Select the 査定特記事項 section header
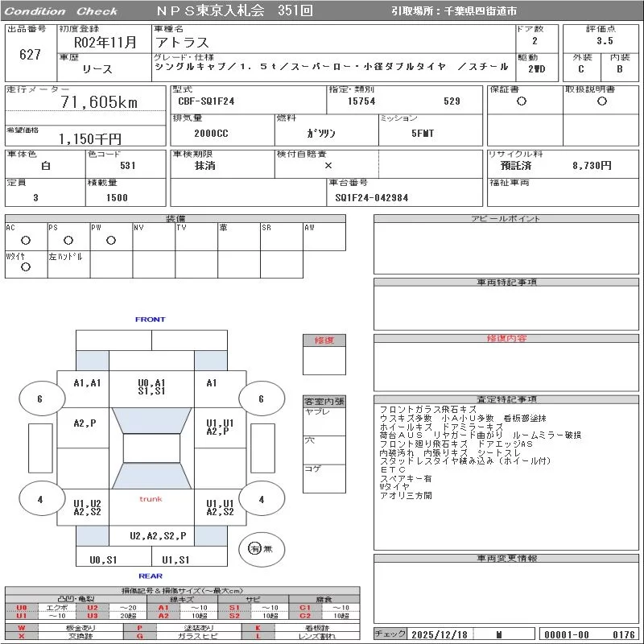Screen dimensions: 644x644 pos(507,399)
